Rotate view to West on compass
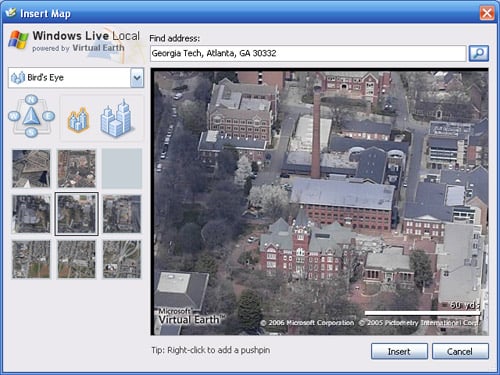This screenshot has height=375, width=500. point(14,116)
